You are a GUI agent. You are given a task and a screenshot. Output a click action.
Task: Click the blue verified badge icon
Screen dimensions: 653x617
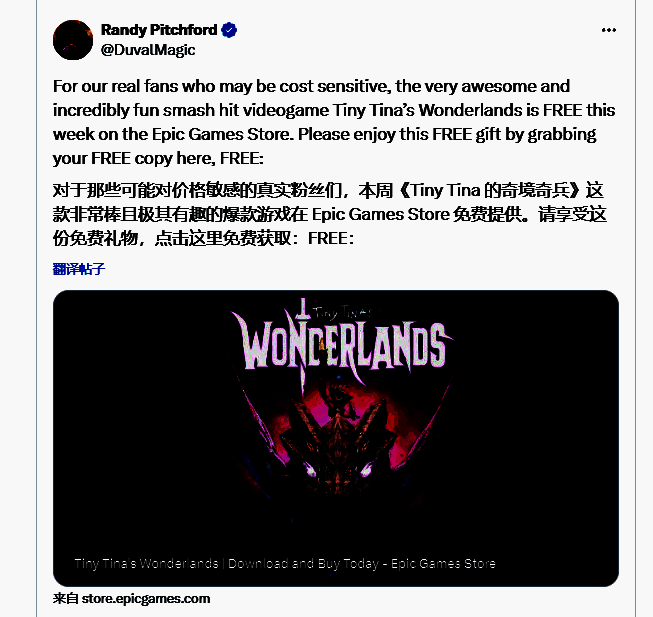229,31
